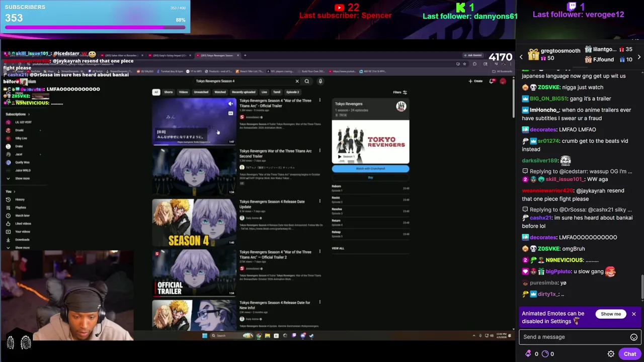Show previous gifters in leaderboard arrow
Image resolution: width=644 pixels, height=362 pixels.
tap(521, 57)
